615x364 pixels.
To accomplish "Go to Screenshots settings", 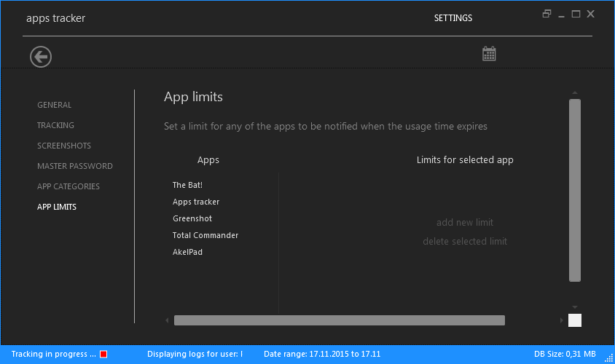I will point(64,146).
